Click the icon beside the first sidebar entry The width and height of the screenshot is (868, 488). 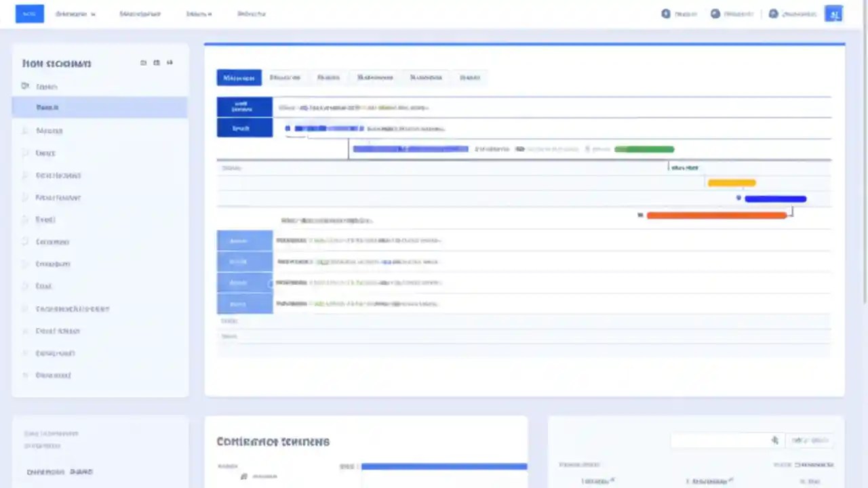pos(25,86)
